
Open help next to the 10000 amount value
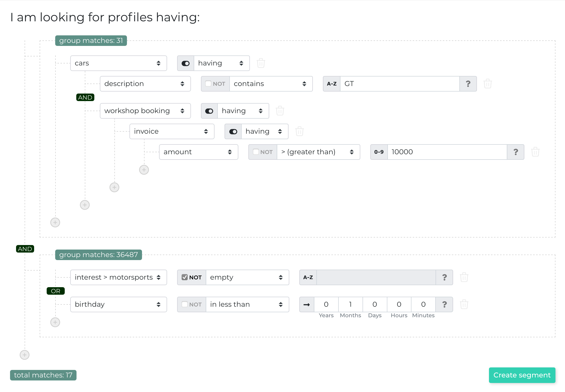[516, 152]
